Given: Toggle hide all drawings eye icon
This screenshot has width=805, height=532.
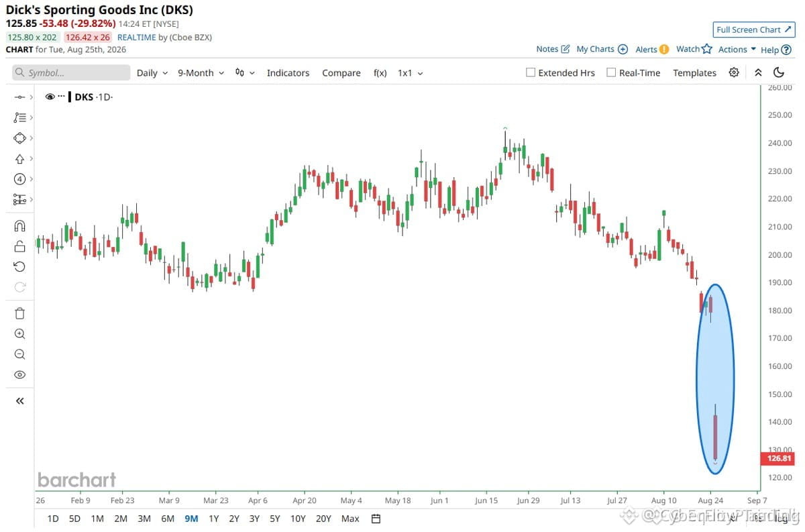Looking at the screenshot, I should pos(19,374).
